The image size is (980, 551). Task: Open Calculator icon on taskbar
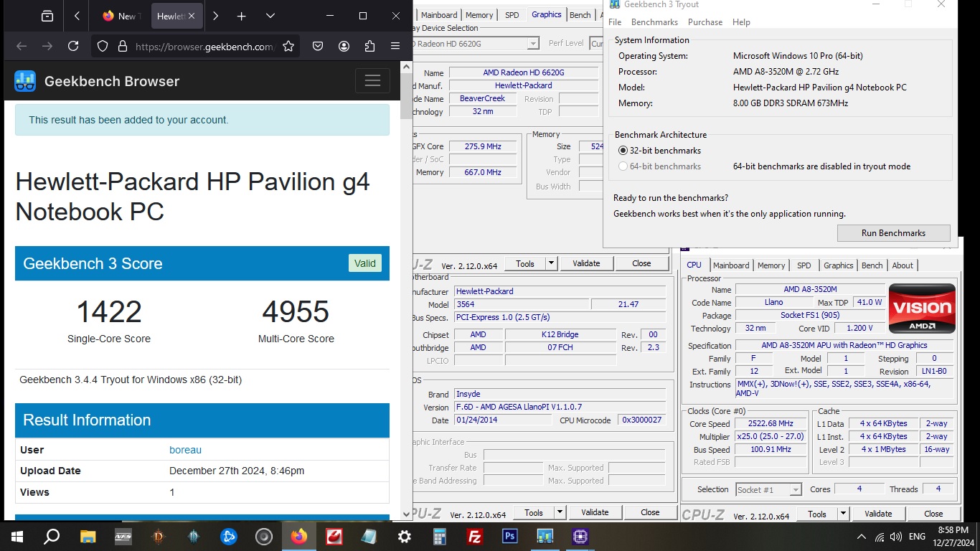[x=440, y=536]
